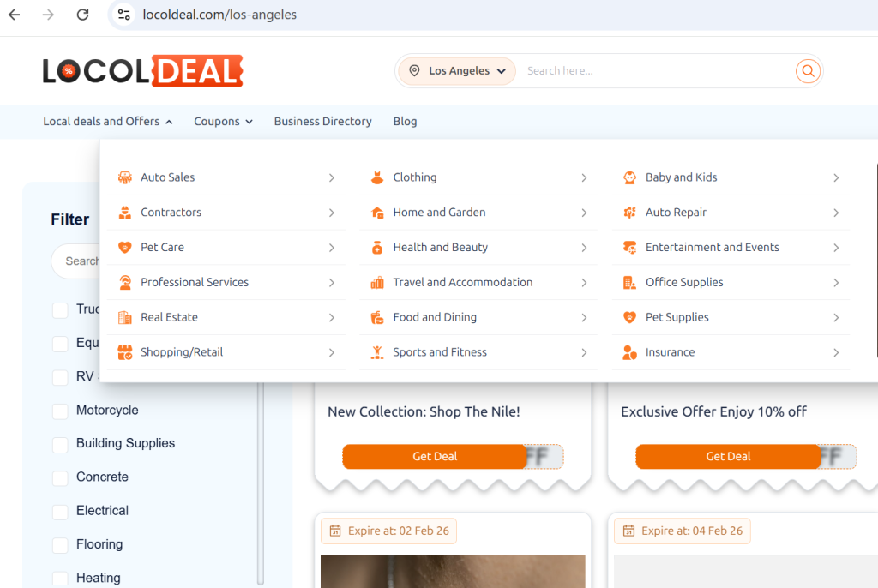
Task: Collapse the Local deals and Offers menu
Action: 108,122
